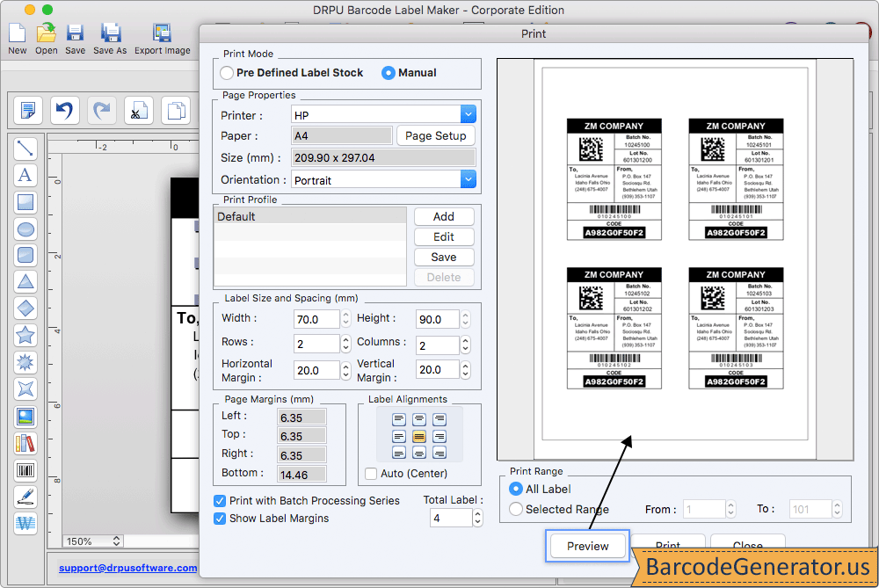The image size is (879, 588).
Task: Select the Selected Range option
Action: [x=516, y=509]
